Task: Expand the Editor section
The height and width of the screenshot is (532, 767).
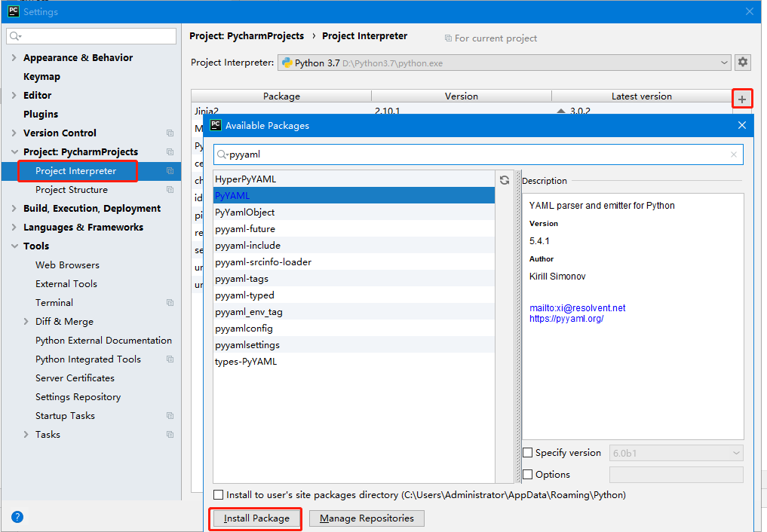Action: (x=14, y=95)
